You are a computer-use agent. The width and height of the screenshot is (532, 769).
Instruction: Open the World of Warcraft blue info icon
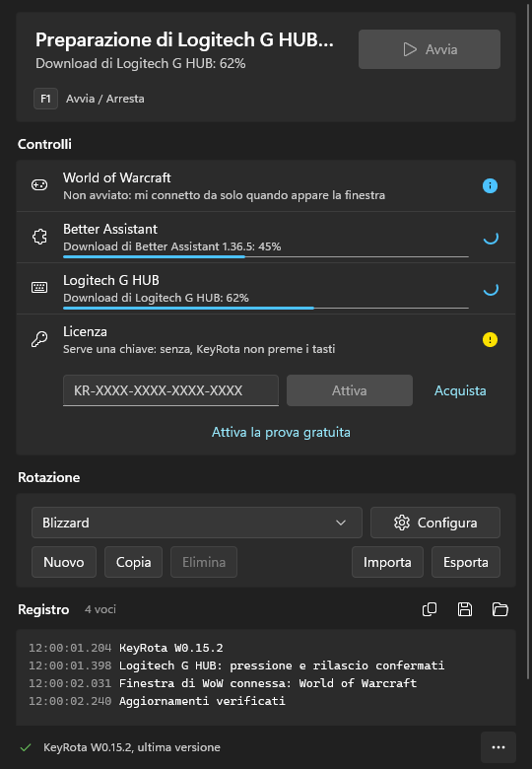(490, 186)
